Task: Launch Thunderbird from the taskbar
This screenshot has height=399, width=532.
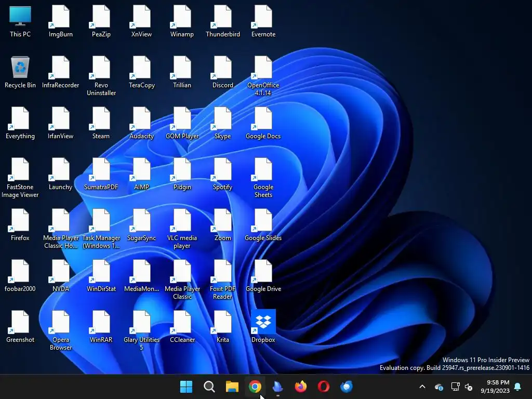Action: click(347, 387)
